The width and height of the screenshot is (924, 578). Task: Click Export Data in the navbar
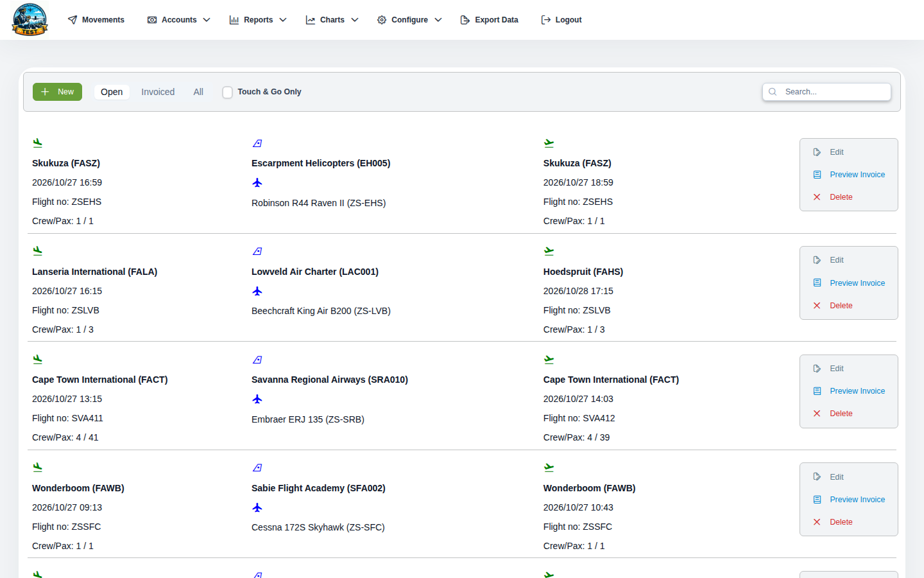pyautogui.click(x=490, y=20)
